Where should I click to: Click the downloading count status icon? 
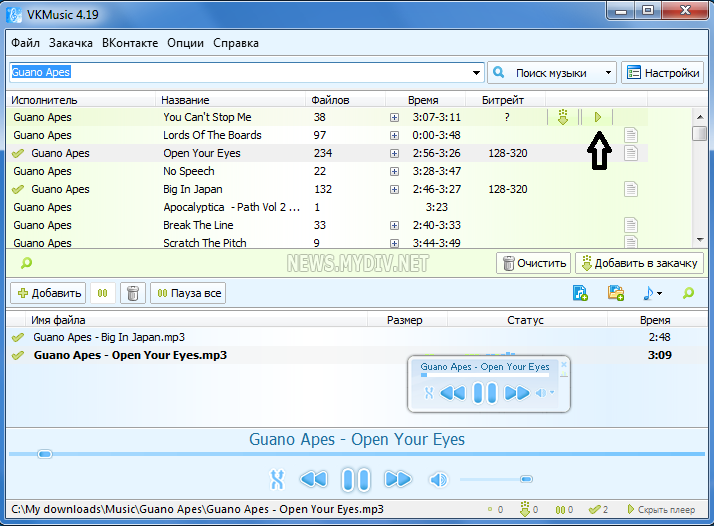pyautogui.click(x=529, y=509)
